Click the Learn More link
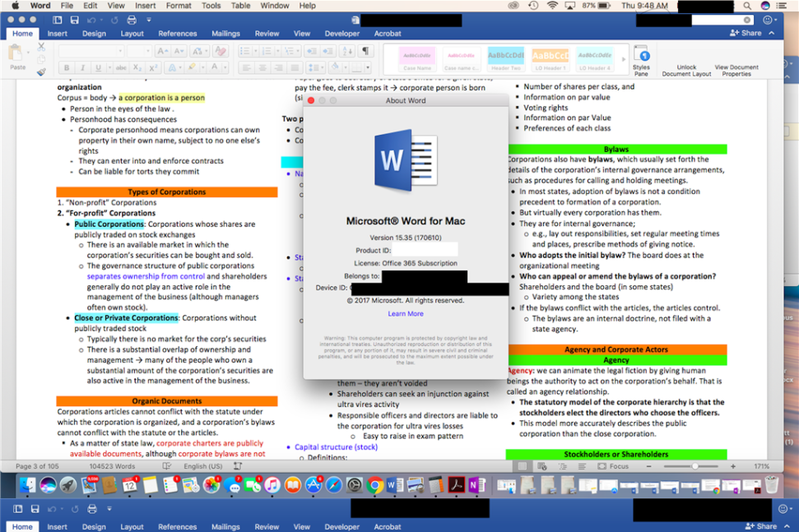 pos(406,313)
